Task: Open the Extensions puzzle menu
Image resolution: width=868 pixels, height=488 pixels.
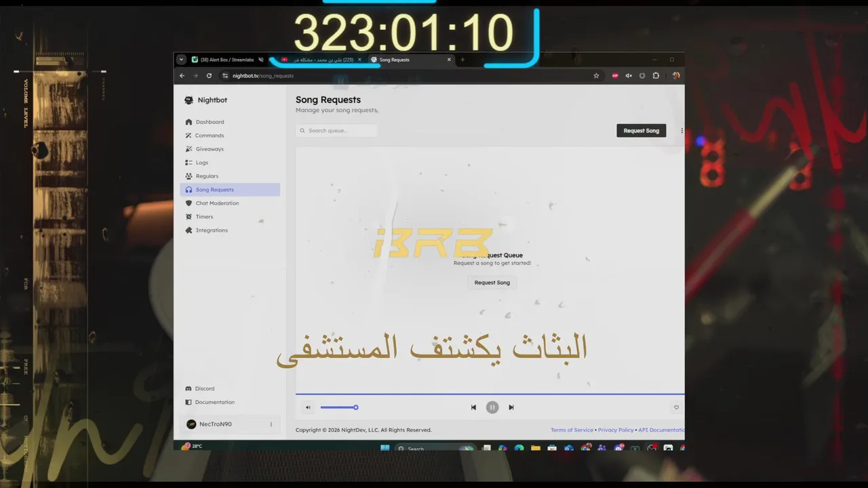Action: tap(656, 76)
